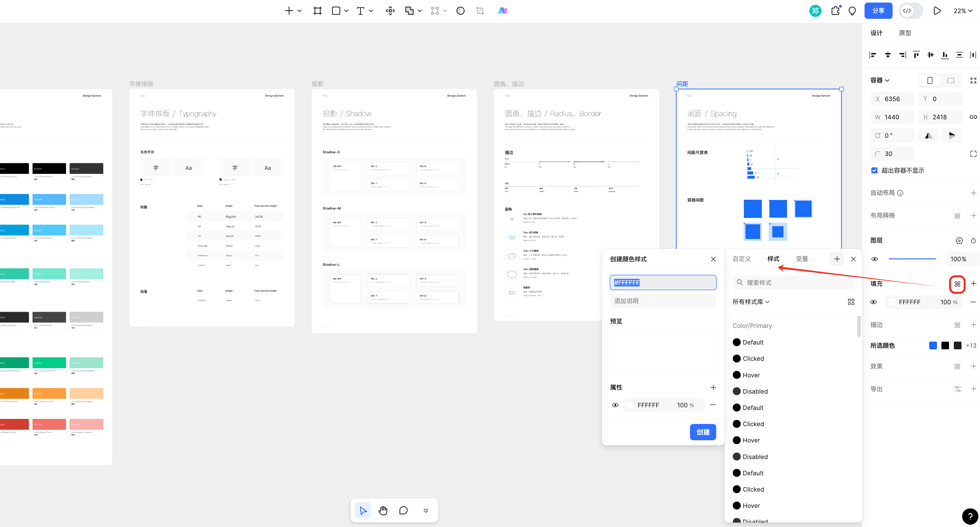Click the 创建 button
Image resolution: width=980 pixels, height=527 pixels.
pyautogui.click(x=703, y=432)
